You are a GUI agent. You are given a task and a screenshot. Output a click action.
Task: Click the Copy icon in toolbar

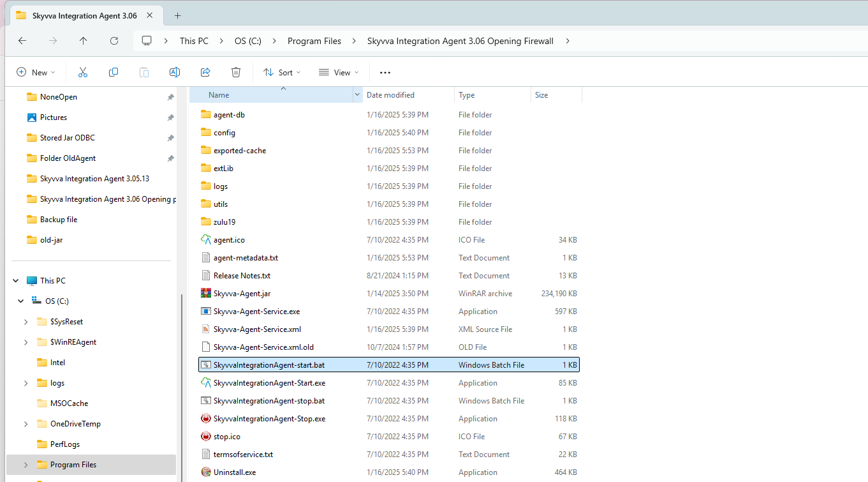[x=114, y=72]
